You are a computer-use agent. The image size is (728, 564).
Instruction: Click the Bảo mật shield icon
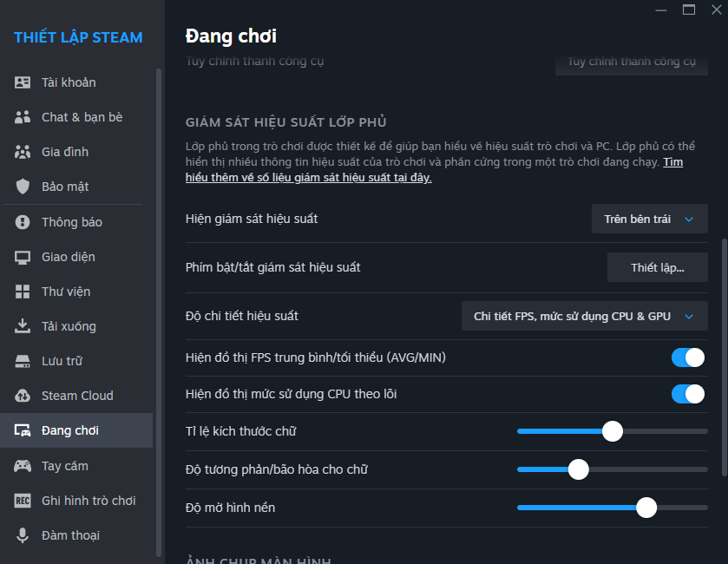(23, 187)
